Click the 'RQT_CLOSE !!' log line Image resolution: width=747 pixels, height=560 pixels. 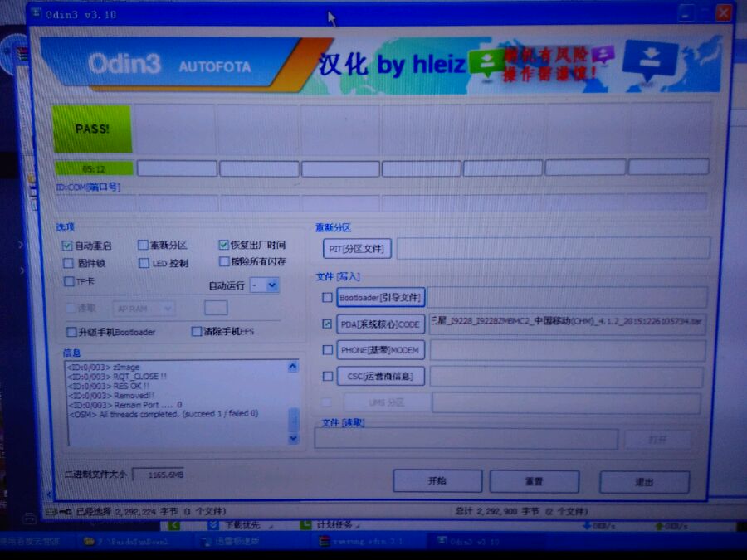click(117, 376)
